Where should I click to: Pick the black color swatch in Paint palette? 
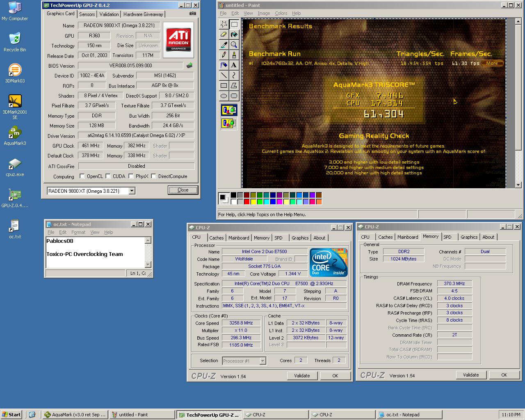click(x=233, y=195)
